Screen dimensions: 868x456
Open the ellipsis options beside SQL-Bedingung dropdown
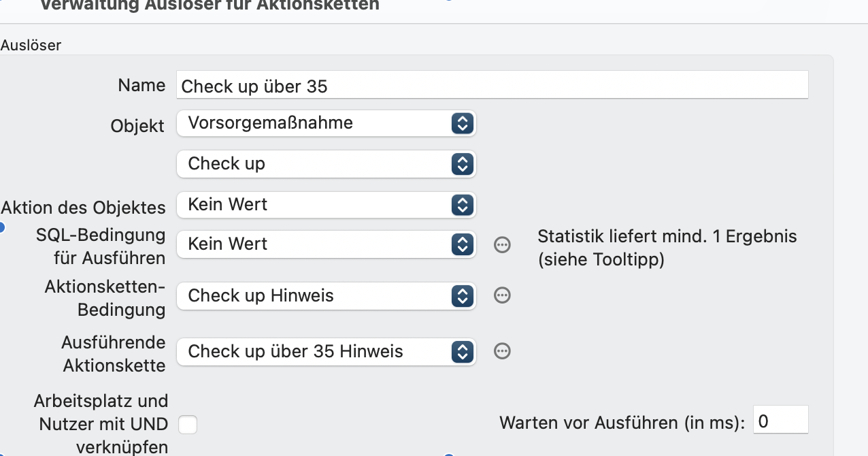pos(502,245)
